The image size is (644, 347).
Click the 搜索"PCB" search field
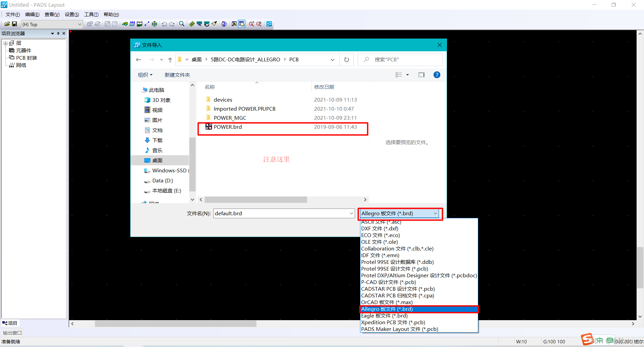pos(400,60)
